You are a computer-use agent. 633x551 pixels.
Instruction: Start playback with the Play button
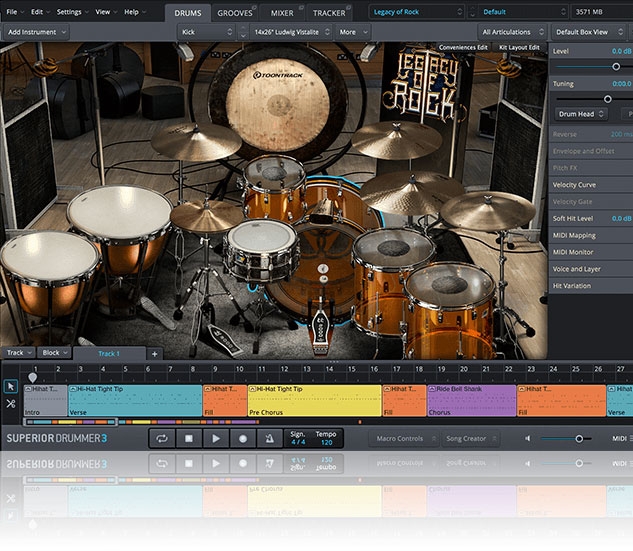click(215, 438)
